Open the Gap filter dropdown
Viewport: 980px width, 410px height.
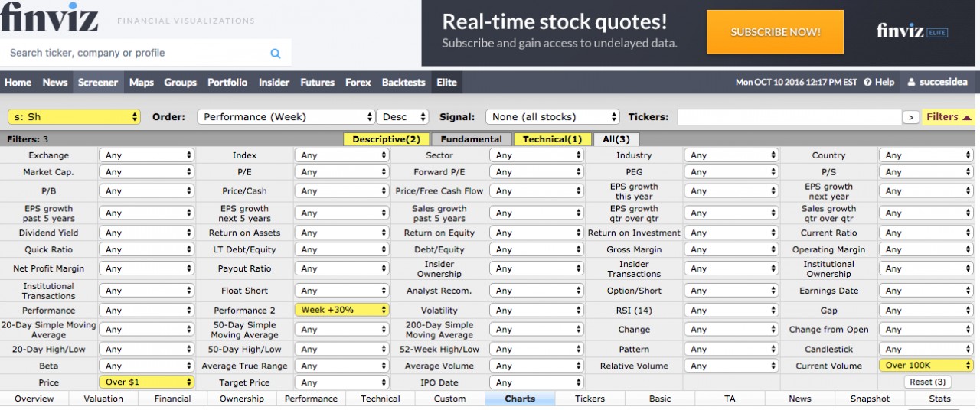pos(926,311)
